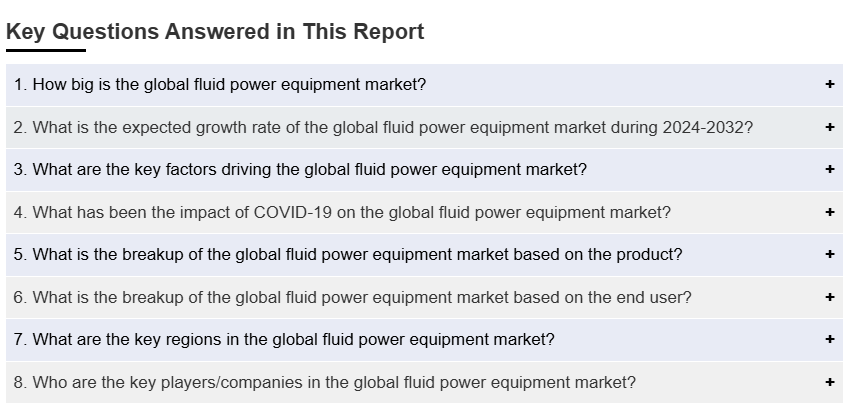Click plus icon on key players/companies row
The width and height of the screenshot is (848, 407).
coord(829,382)
